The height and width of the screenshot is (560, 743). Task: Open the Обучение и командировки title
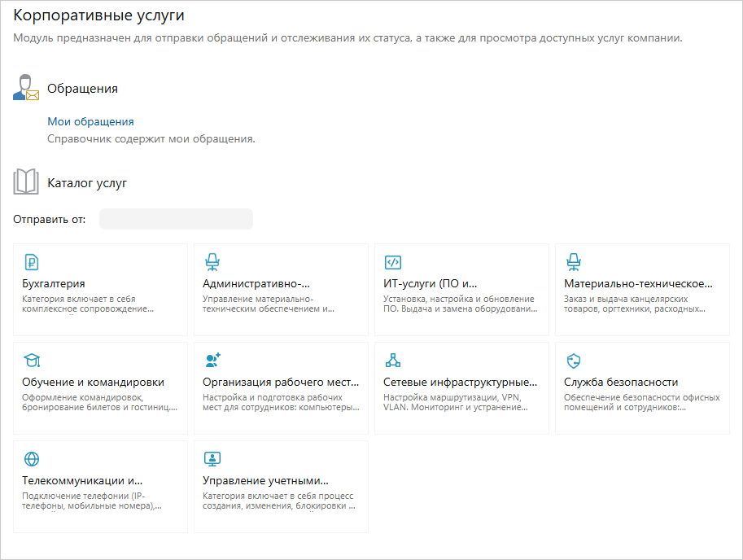(x=93, y=382)
